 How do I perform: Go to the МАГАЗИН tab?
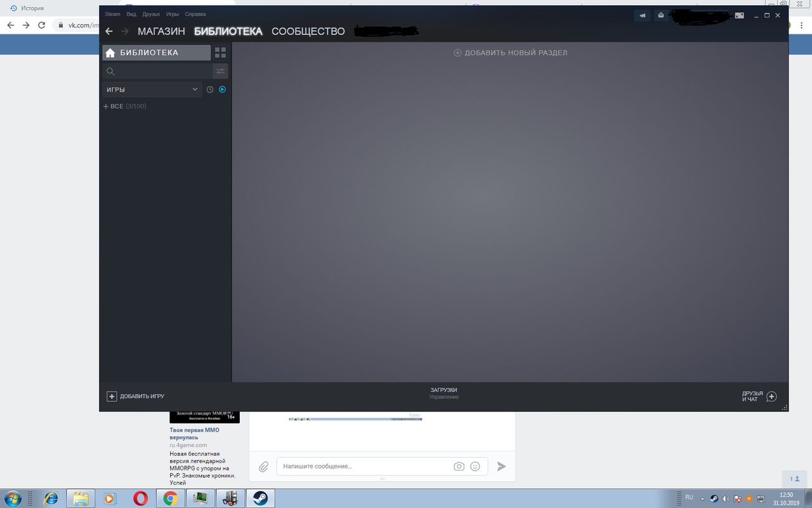[161, 31]
